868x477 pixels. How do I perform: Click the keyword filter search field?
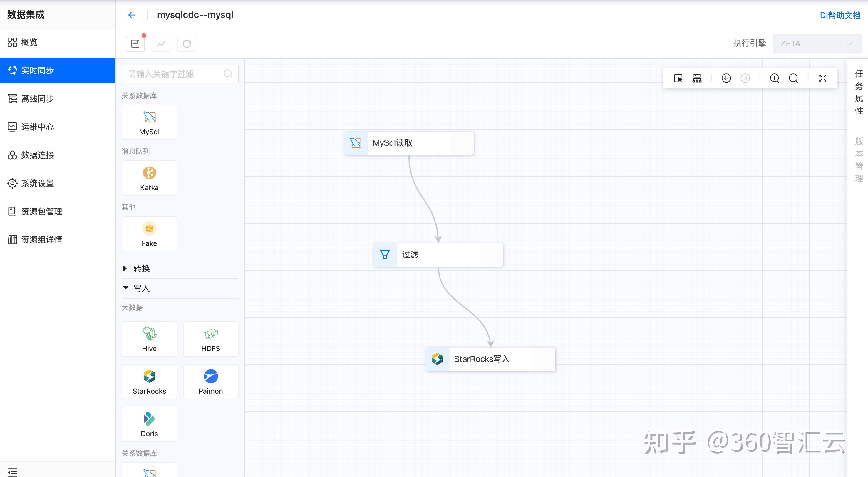175,74
